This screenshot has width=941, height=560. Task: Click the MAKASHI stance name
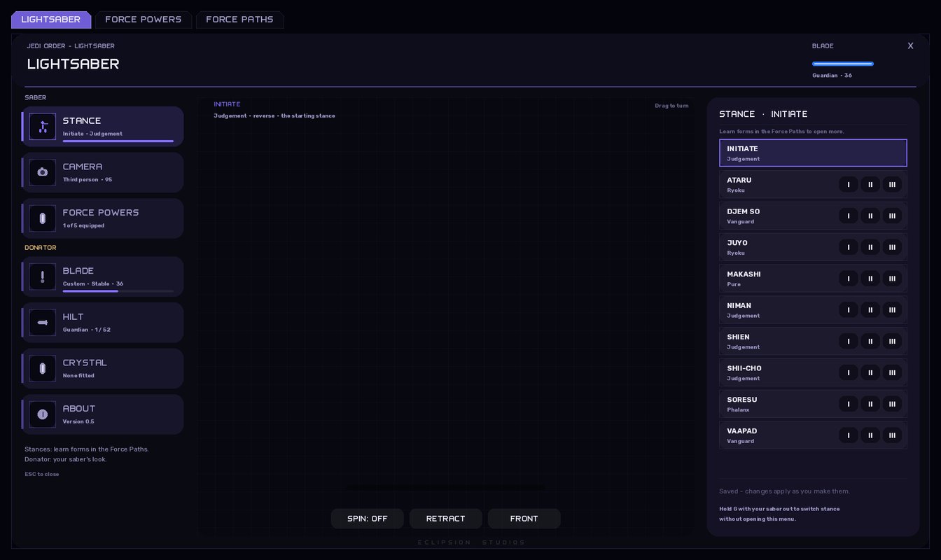[744, 274]
